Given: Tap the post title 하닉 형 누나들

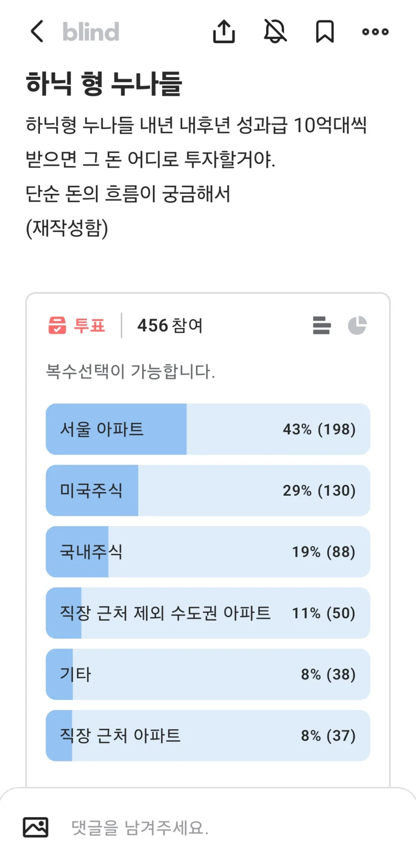Looking at the screenshot, I should click(x=104, y=83).
